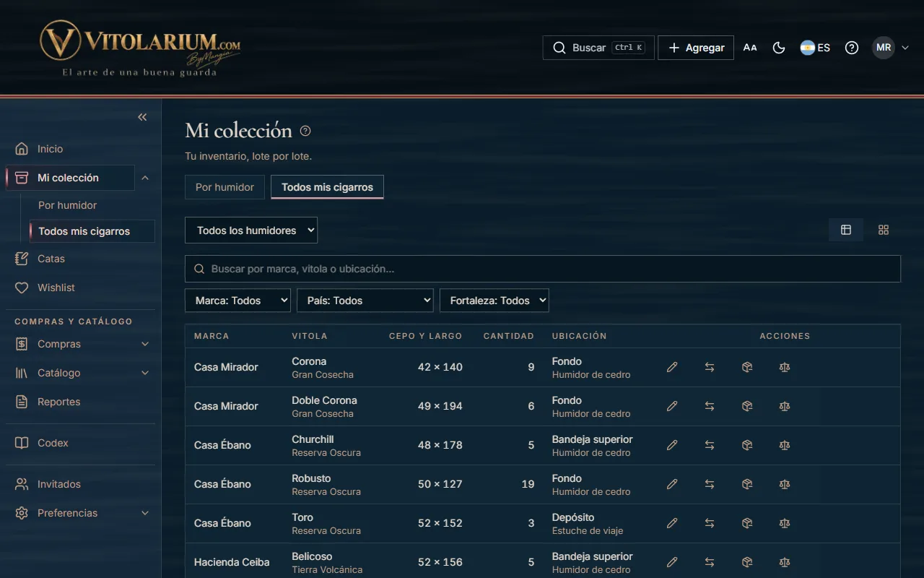924x578 pixels.
Task: Open Todos los humidores dropdown
Action: coord(251,230)
